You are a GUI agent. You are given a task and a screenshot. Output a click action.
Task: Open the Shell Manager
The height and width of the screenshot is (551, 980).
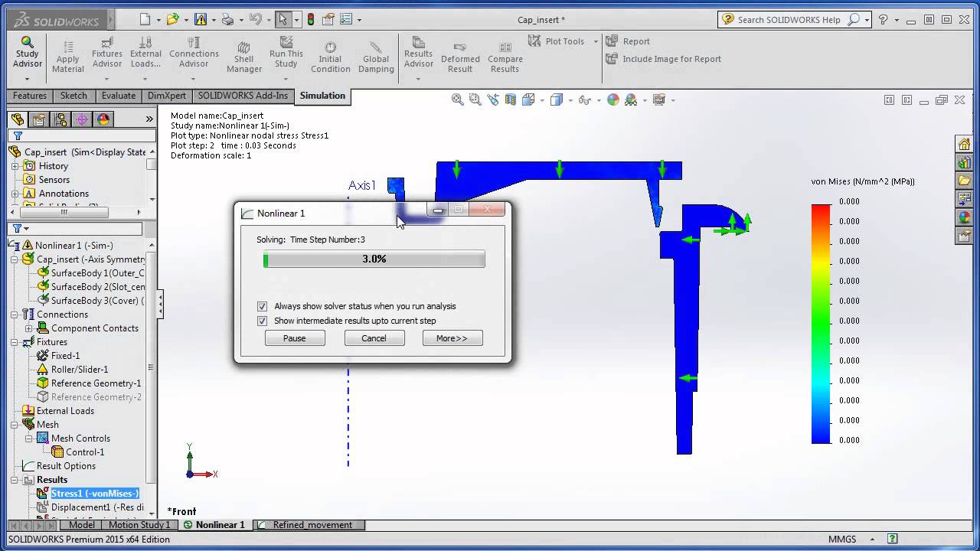pos(244,57)
